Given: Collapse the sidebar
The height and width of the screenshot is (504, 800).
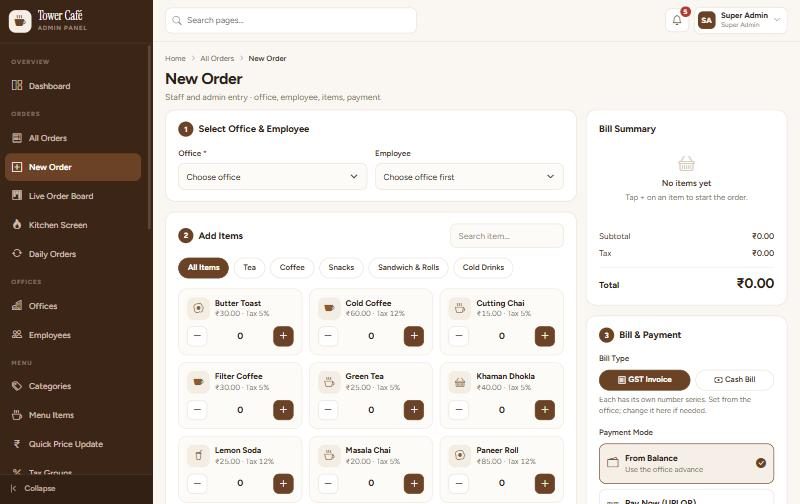Looking at the screenshot, I should [33, 488].
